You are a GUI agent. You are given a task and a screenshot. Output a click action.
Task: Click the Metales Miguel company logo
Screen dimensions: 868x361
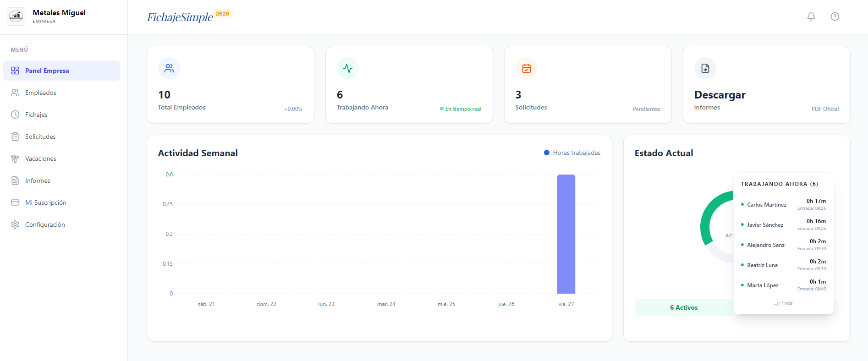pyautogui.click(x=16, y=16)
